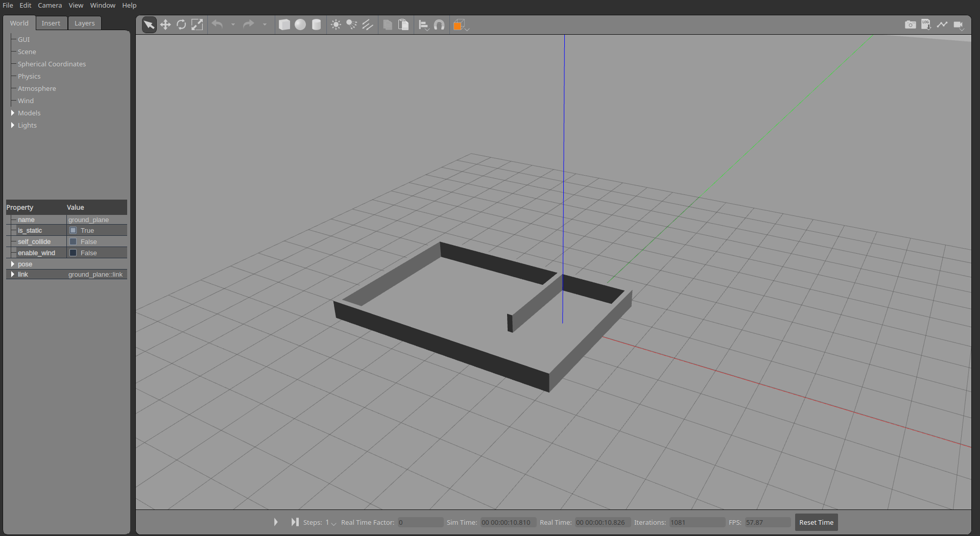The height and width of the screenshot is (536, 980).
Task: Toggle the enable_wind checkbox
Action: [73, 253]
